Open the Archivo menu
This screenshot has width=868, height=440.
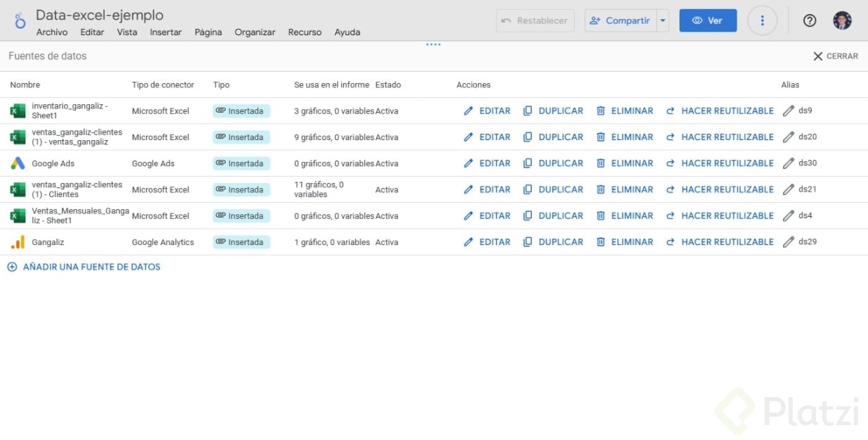[52, 32]
